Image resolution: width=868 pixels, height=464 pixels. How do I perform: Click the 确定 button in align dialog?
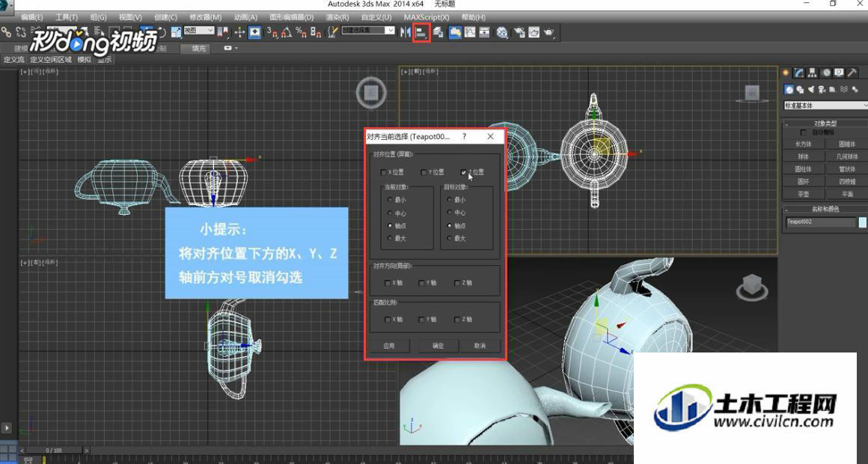click(438, 346)
